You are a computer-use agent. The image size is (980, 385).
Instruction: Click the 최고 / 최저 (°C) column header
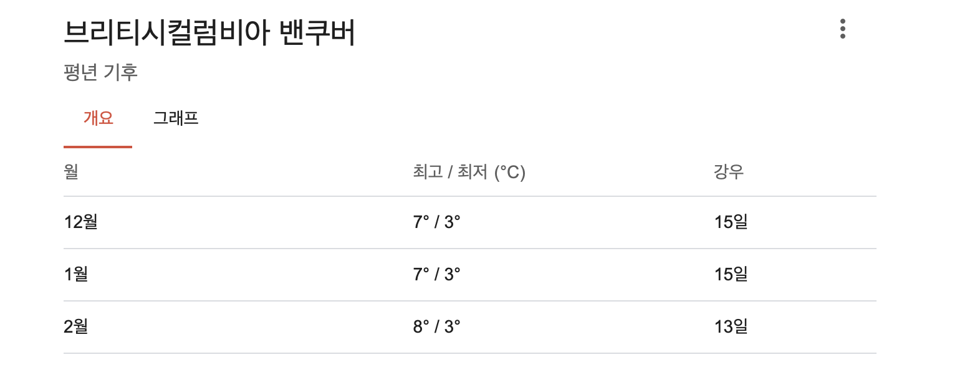[469, 172]
